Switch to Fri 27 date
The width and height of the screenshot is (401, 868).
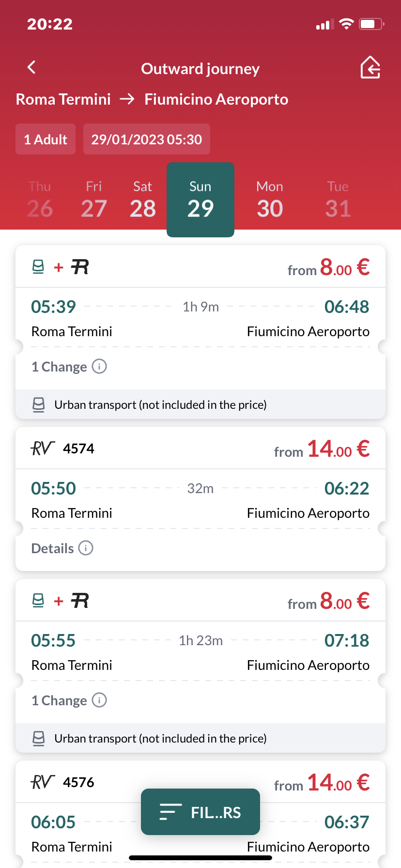pyautogui.click(x=93, y=200)
